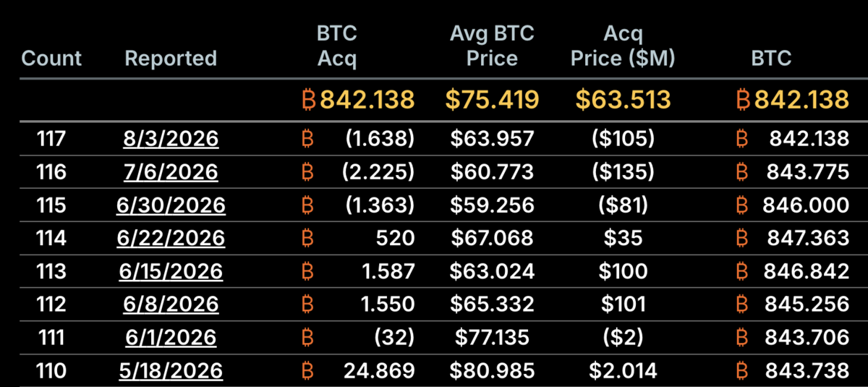Click the Bitcoin icon beside holdings 847.363
The image size is (868, 387).
tap(742, 238)
